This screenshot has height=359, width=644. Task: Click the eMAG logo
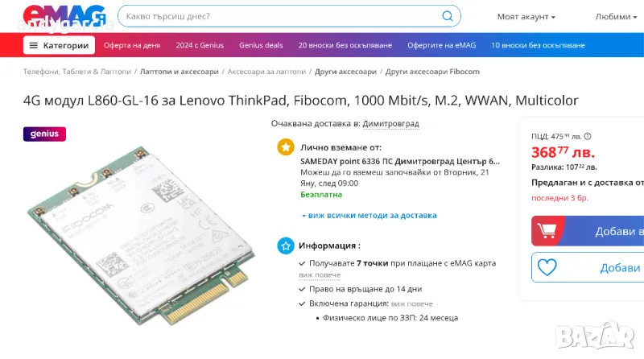point(64,16)
